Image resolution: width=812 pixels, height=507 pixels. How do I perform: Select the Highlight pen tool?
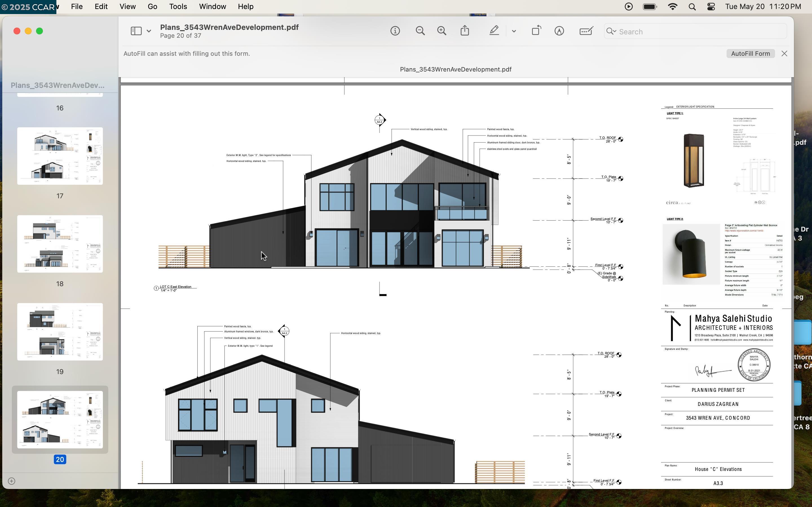[494, 31]
